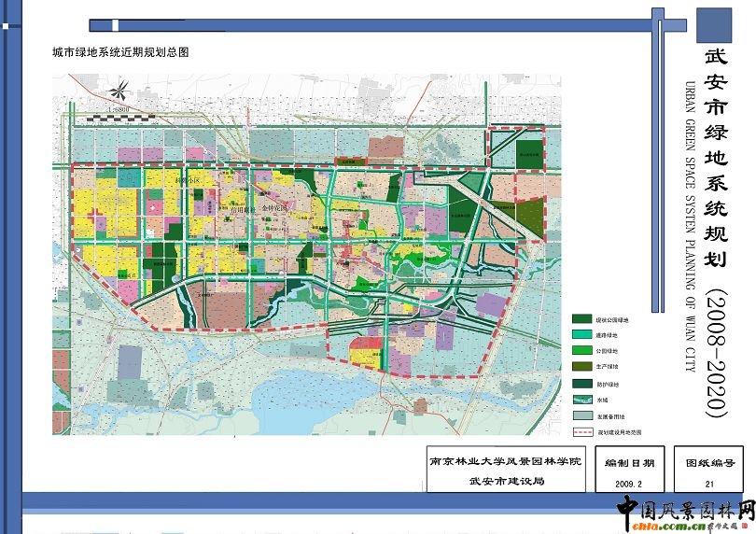The width and height of the screenshot is (756, 534).
Task: Click the blue square in top-right corner
Action: 714,25
